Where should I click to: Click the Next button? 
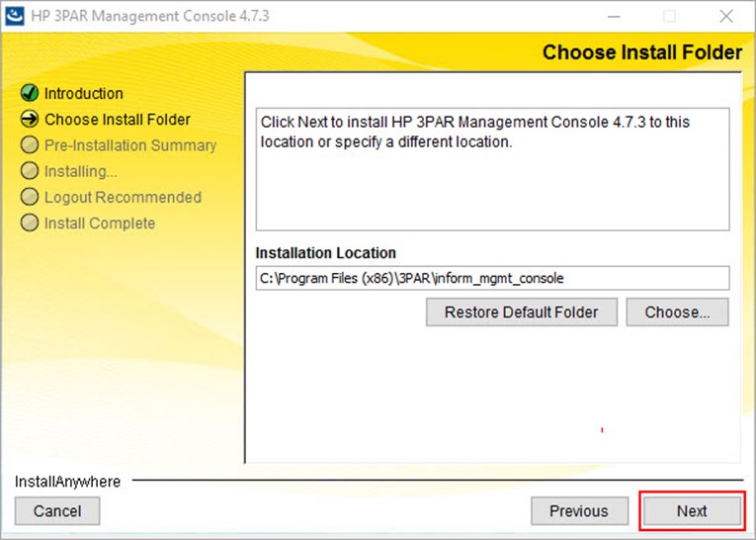[x=692, y=511]
